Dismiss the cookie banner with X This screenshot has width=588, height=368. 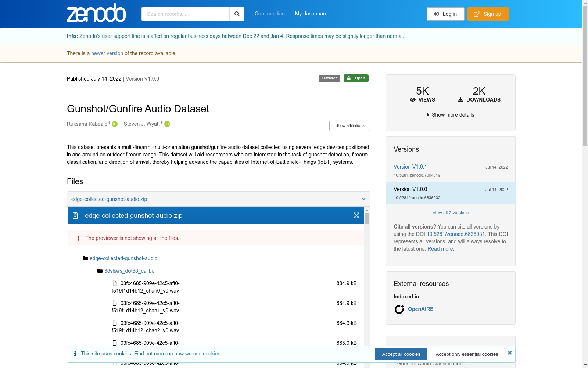pos(510,353)
